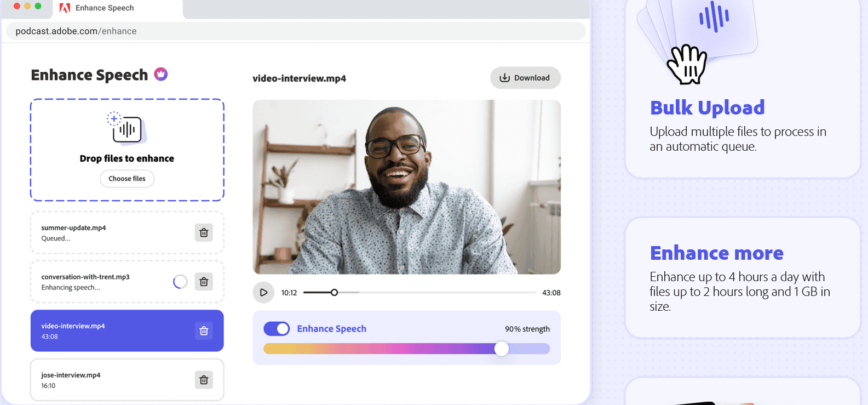
Task: Delete summer-update.mp4 with its trash icon
Action: pyautogui.click(x=204, y=232)
